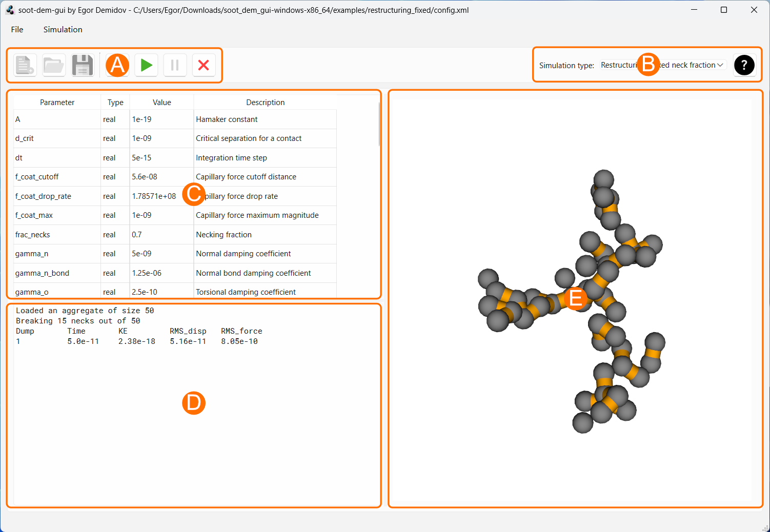This screenshot has width=770, height=532.
Task: Click 'Breaking 15 necks out of 50' log line
Action: click(78, 321)
